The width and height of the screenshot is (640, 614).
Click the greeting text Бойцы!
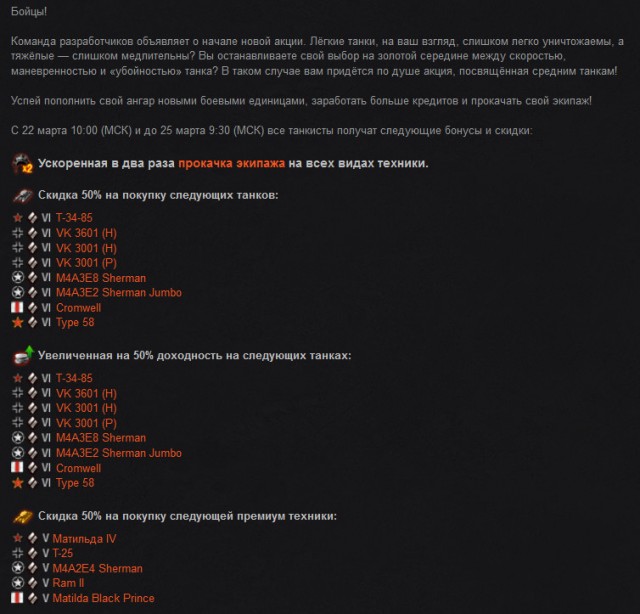click(x=29, y=11)
